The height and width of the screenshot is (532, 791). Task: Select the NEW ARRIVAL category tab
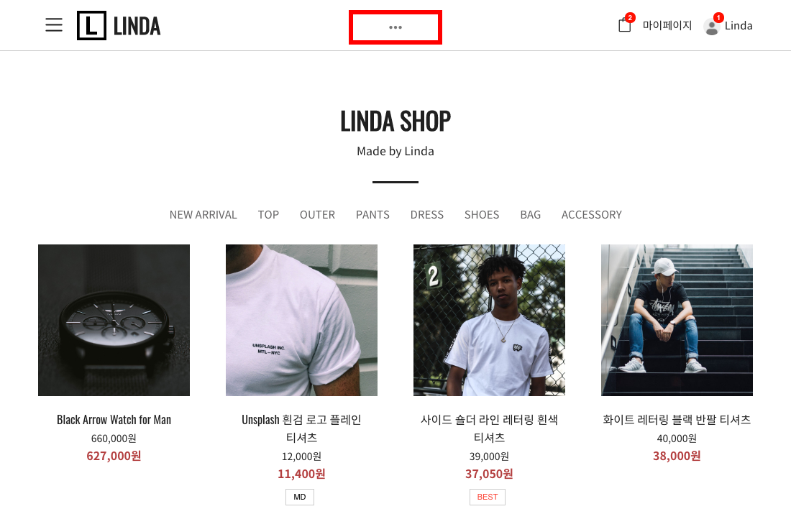click(x=203, y=215)
